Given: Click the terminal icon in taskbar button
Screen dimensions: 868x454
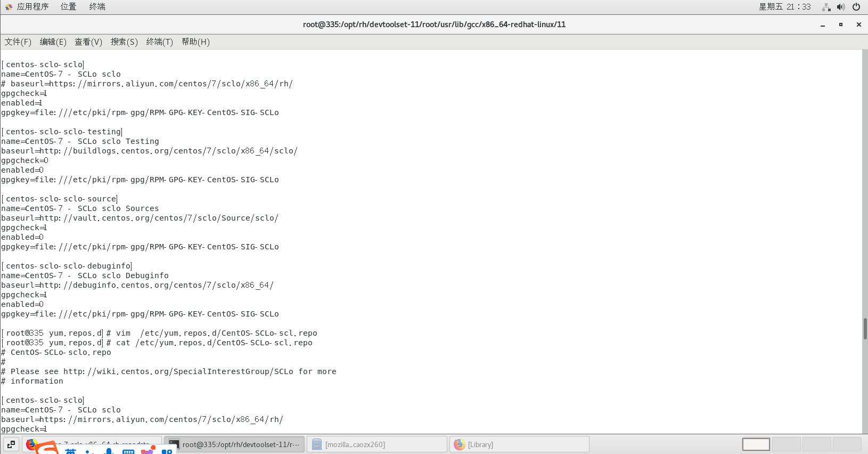Looking at the screenshot, I should click(x=174, y=444).
